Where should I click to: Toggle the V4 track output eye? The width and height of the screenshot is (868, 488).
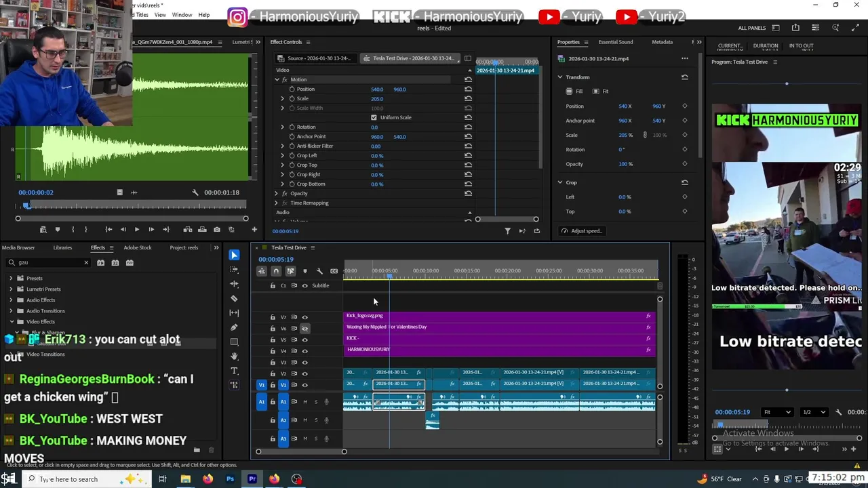304,351
